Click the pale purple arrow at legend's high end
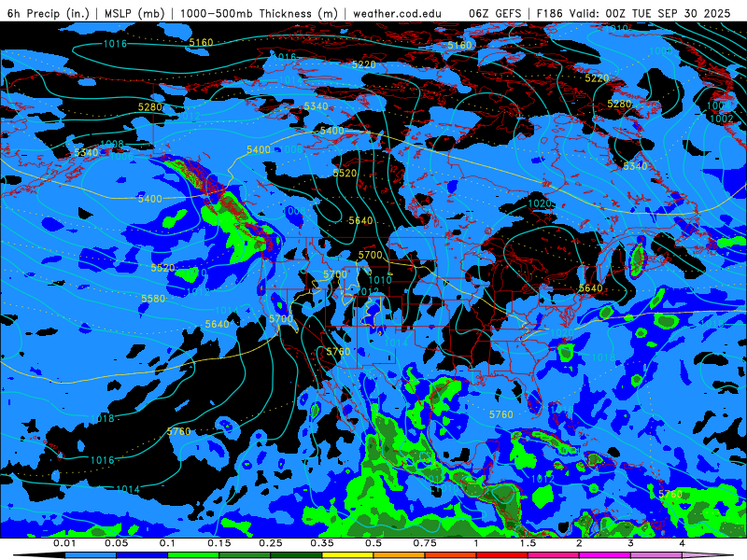 point(708,555)
